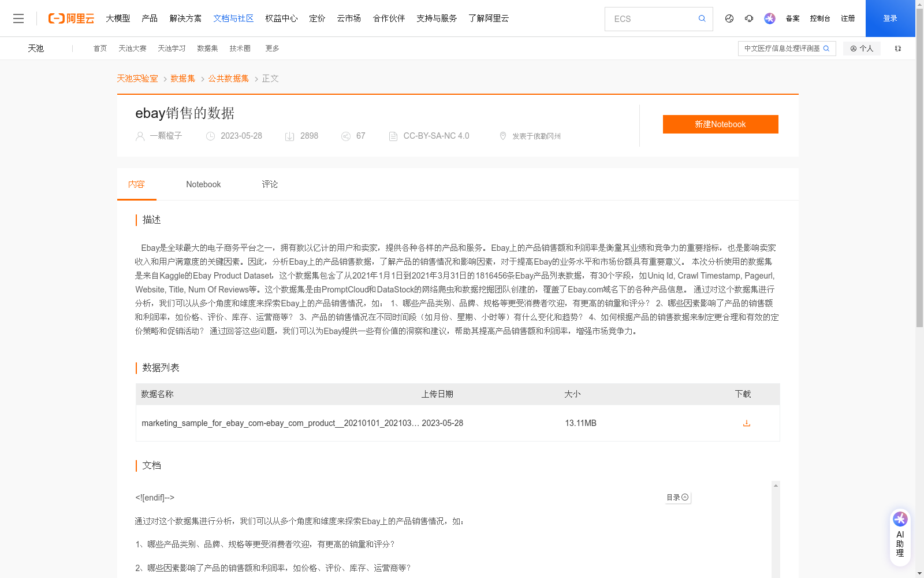Open the 支持与服务 menu item

click(x=437, y=18)
